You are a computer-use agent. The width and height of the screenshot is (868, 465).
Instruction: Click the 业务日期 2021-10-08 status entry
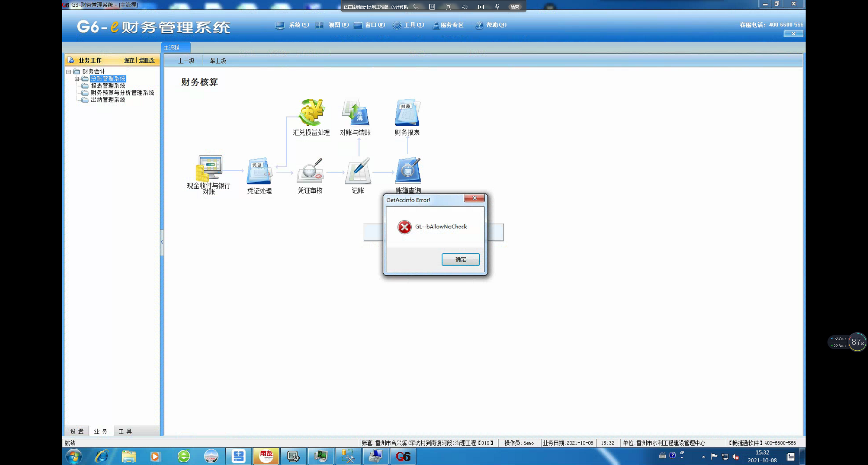(x=568, y=443)
